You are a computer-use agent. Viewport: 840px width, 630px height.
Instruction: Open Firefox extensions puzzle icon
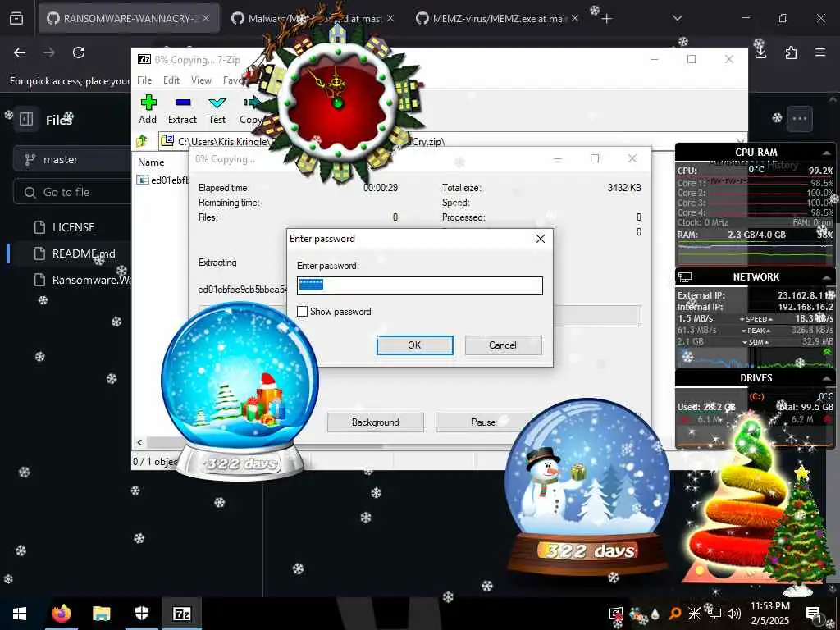[x=791, y=52]
